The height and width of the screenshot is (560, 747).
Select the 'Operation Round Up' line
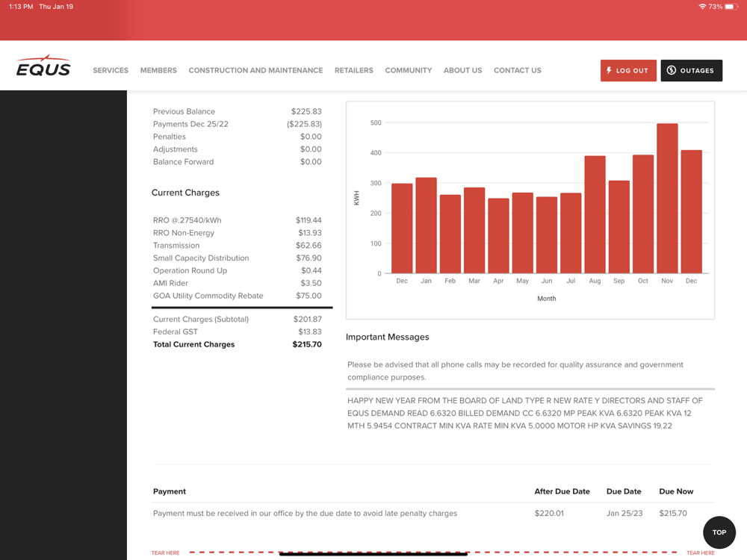point(190,270)
